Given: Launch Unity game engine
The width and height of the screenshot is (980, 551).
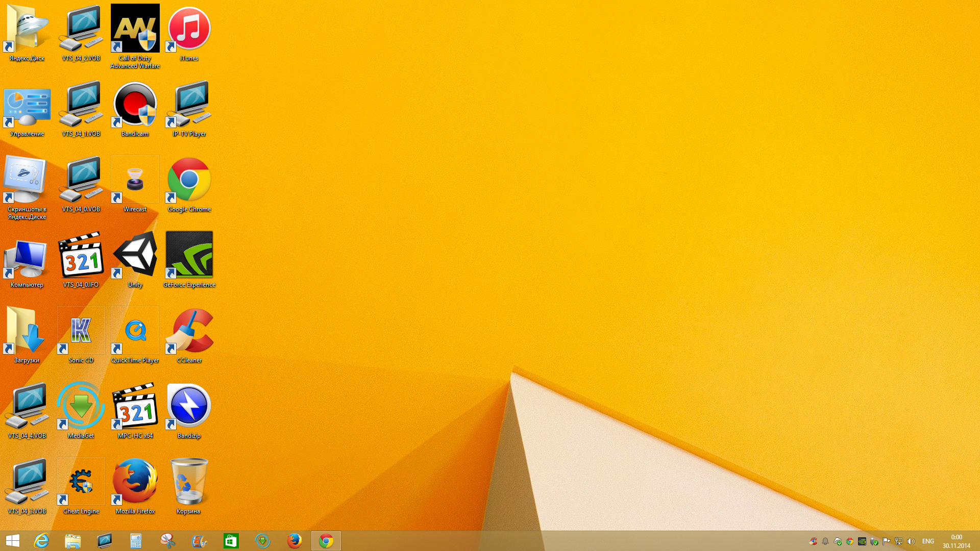Looking at the screenshot, I should pyautogui.click(x=135, y=260).
